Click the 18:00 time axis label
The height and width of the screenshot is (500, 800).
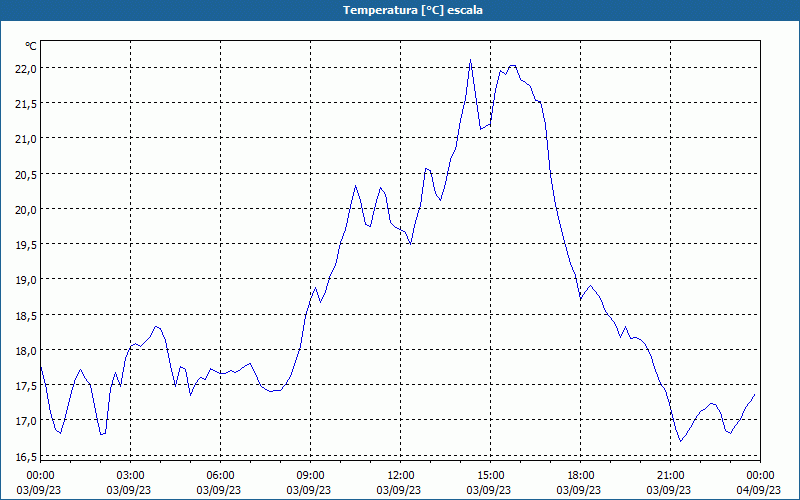[581, 476]
